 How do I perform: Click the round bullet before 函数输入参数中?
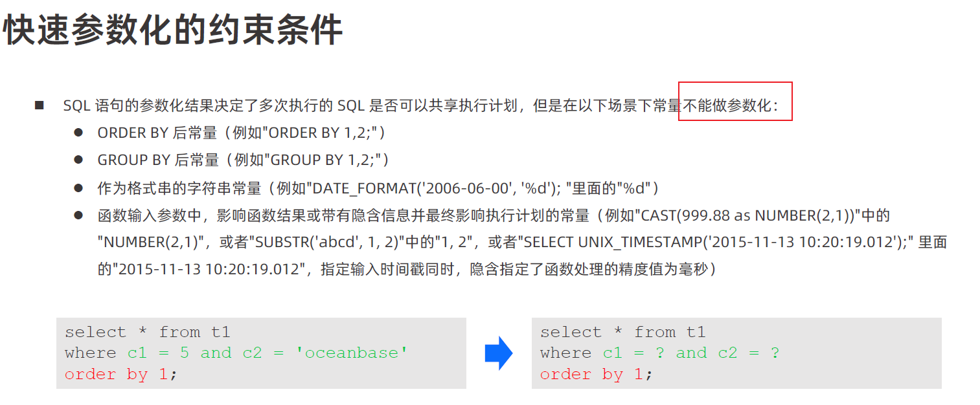(78, 215)
